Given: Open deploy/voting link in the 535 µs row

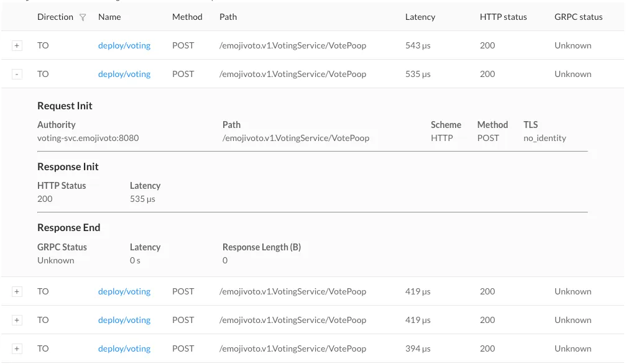Looking at the screenshot, I should pos(124,74).
